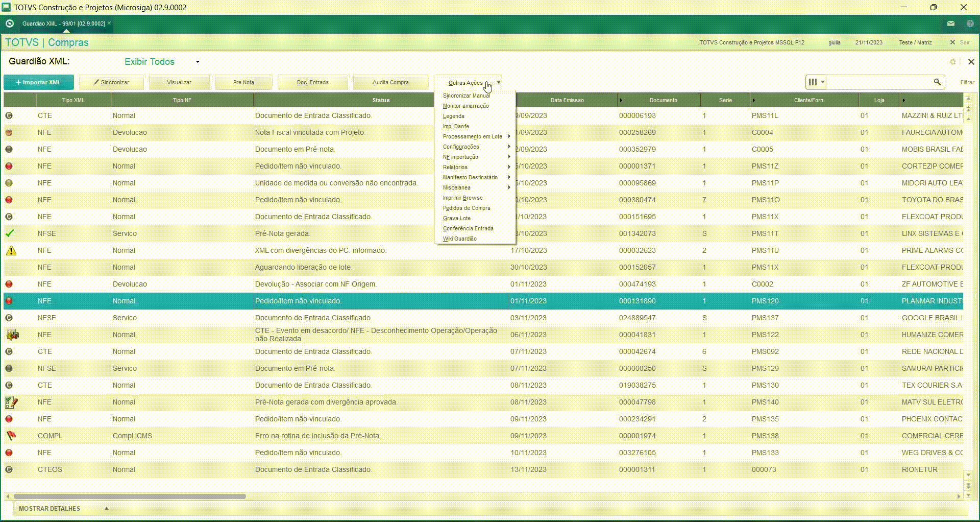980x522 pixels.
Task: Open the Outras Ações dropdown arrow
Action: [499, 82]
